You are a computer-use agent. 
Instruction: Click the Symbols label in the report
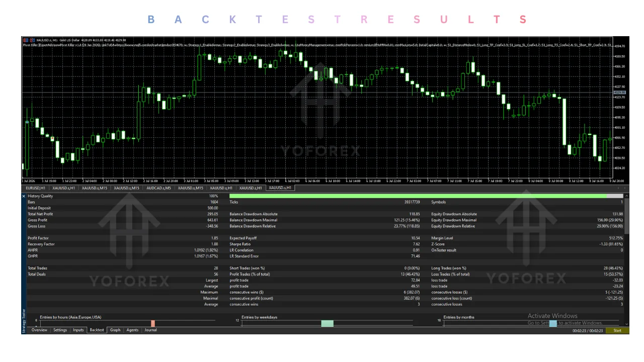[439, 202]
